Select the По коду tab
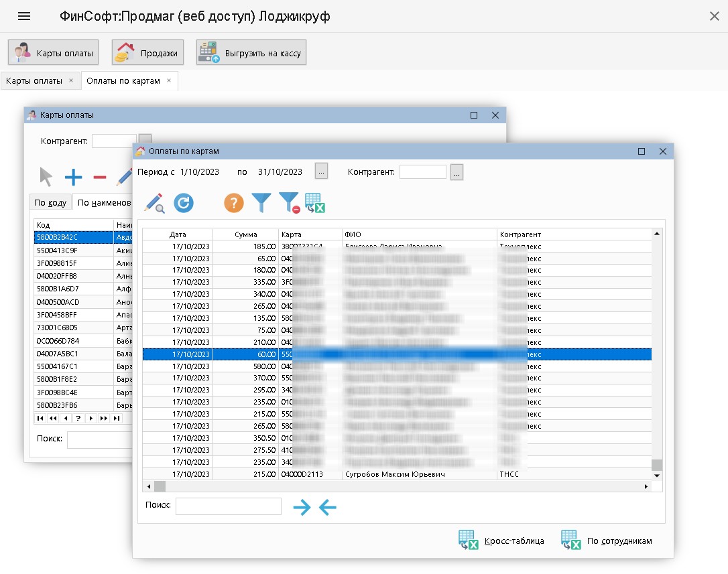 click(50, 203)
